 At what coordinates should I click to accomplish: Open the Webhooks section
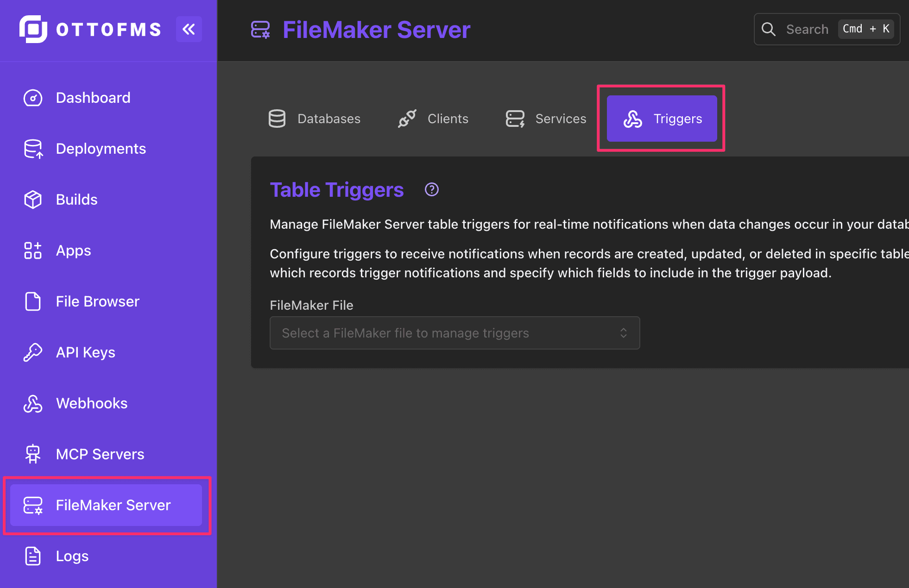(91, 403)
